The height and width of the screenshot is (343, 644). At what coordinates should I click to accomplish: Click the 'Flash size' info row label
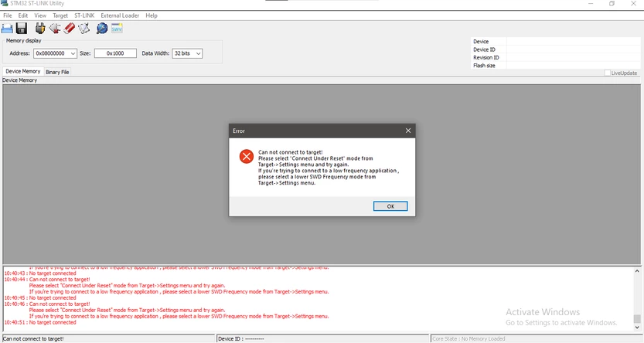(484, 66)
